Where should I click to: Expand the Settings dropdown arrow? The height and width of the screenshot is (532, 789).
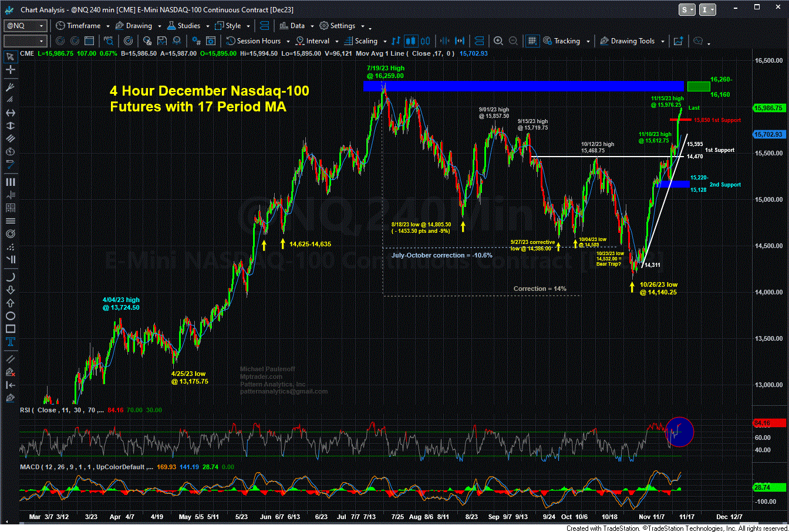[362, 26]
